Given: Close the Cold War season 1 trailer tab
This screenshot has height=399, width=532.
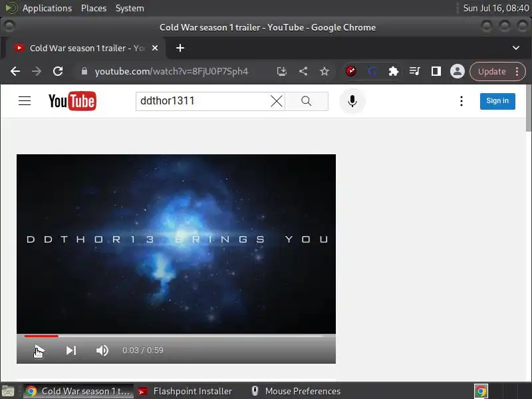Looking at the screenshot, I should 155,48.
